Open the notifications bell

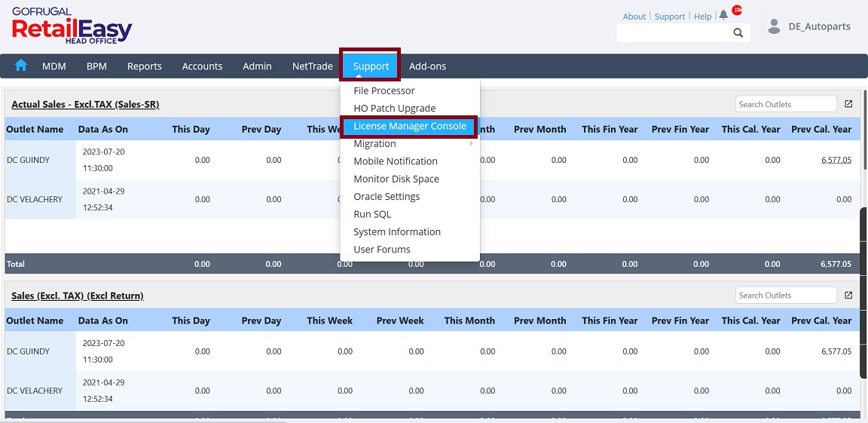[x=723, y=16]
